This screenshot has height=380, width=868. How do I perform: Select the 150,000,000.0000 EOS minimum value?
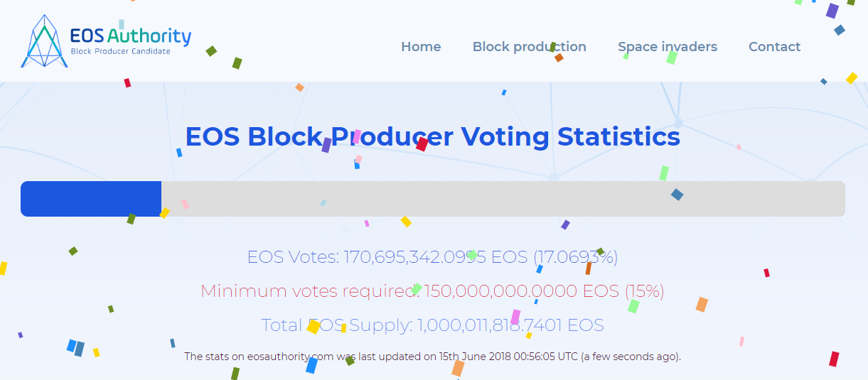tap(523, 291)
